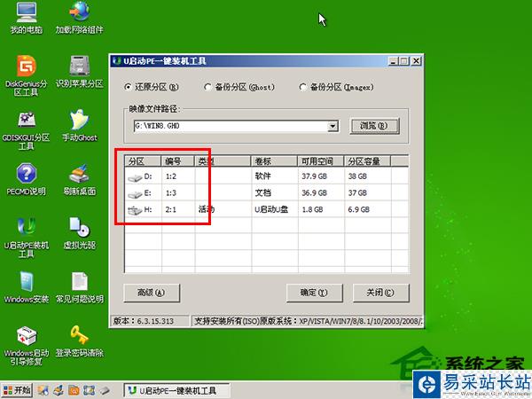Close the U启动PE一键装机工具 window
Image resolution: width=532 pixels, height=399 pixels.
(x=417, y=61)
